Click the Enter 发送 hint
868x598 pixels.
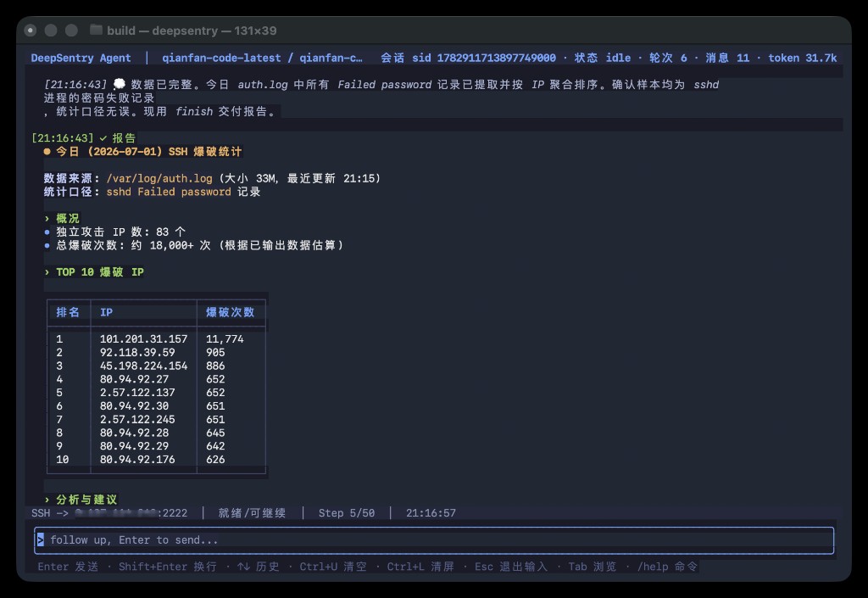(68, 567)
